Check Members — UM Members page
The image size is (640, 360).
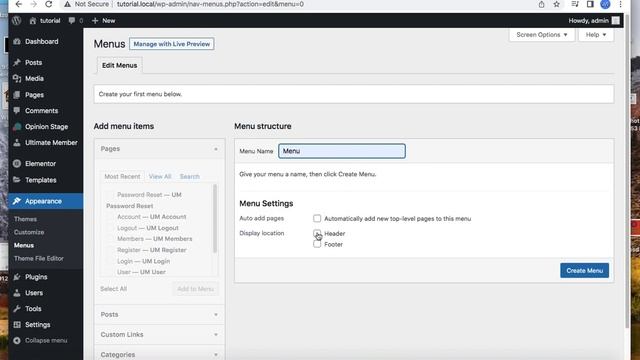pyautogui.click(x=111, y=239)
